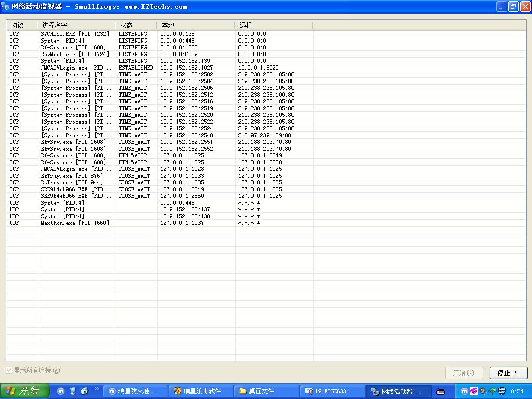Click the first round quick launch icon
This screenshot has width=532, height=399.
(61, 391)
